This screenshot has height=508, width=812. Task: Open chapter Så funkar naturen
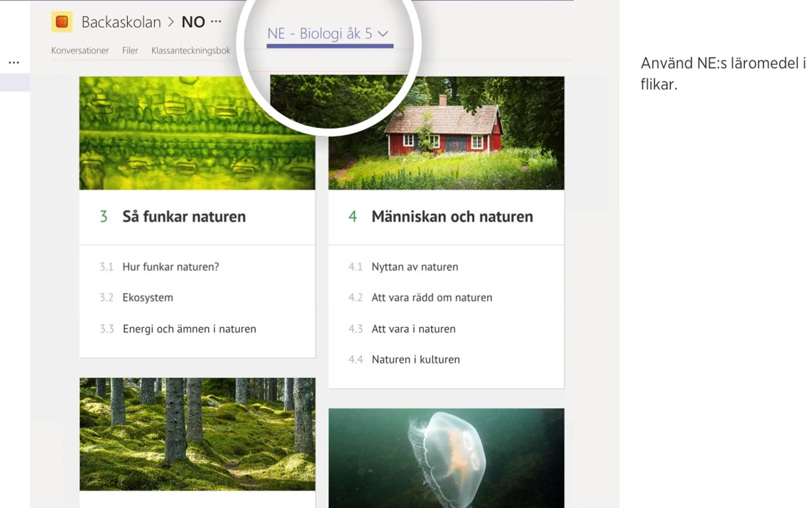coord(184,216)
